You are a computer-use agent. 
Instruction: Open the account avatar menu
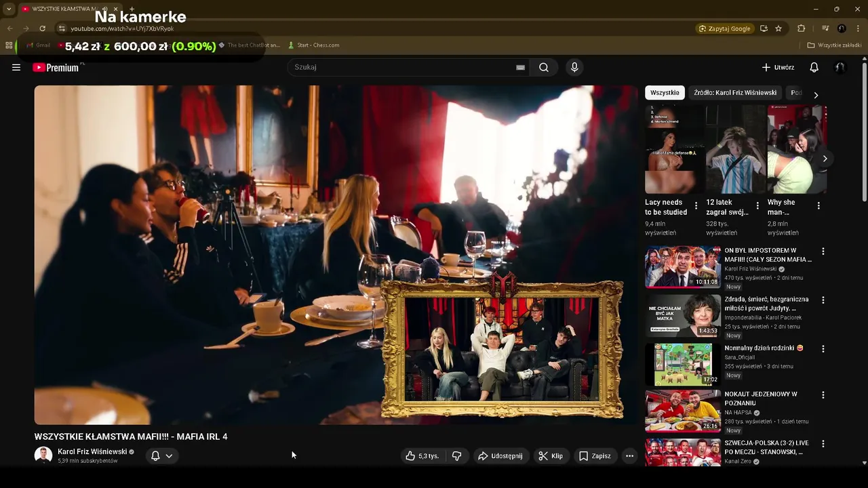click(840, 67)
